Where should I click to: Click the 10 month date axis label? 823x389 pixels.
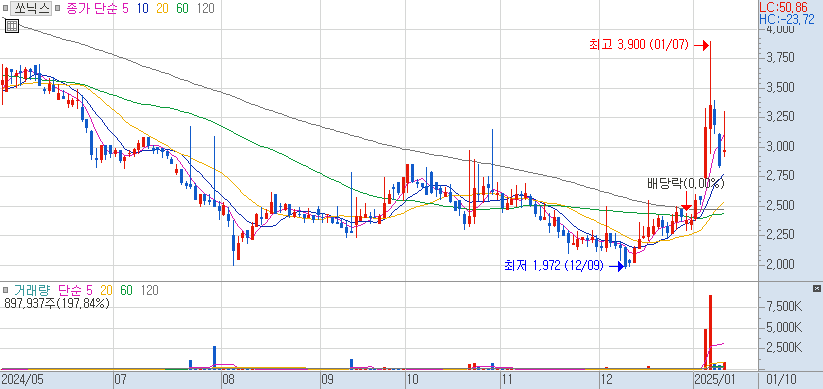point(412,379)
